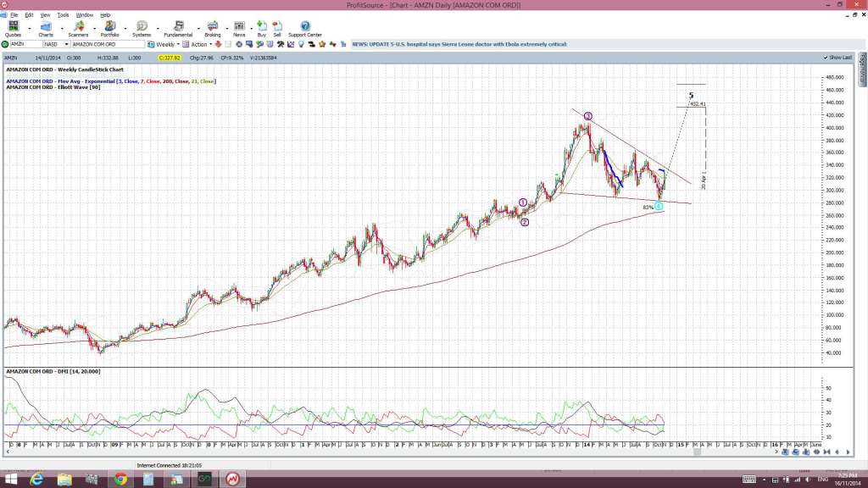
Task: Click the Windows Start button
Action: pyautogui.click(x=10, y=479)
